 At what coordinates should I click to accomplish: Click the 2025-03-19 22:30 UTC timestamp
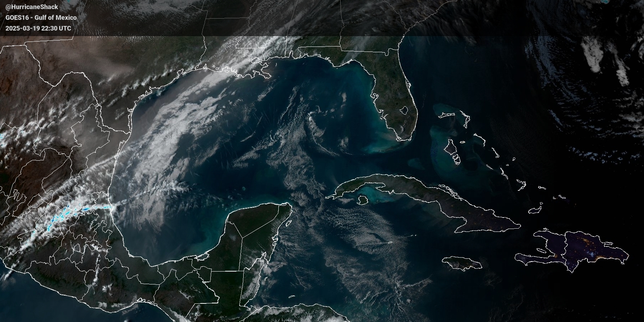tap(38, 28)
